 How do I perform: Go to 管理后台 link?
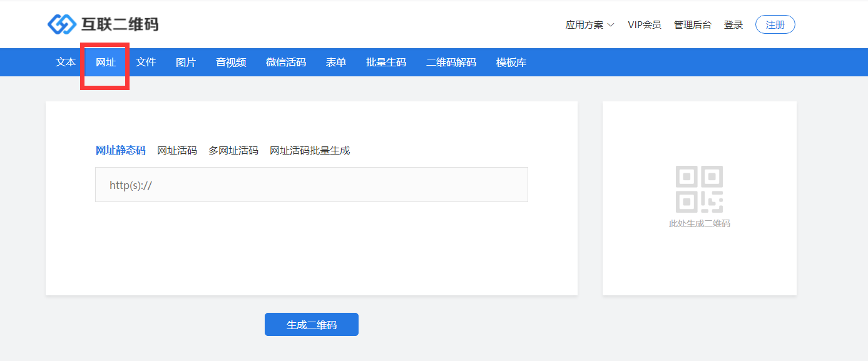(692, 25)
